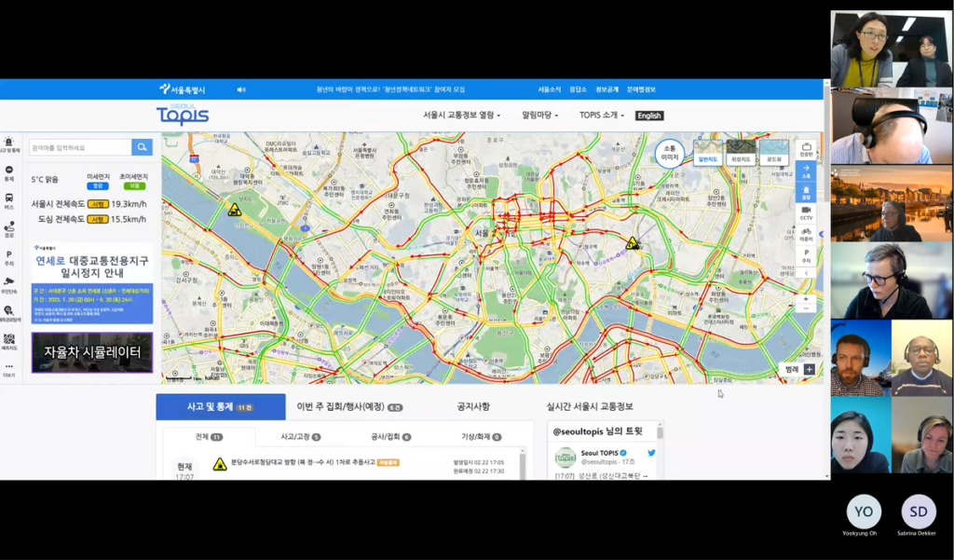Screen dimensions: 954x560
Task: Open the 전광판 display board map tool
Action: [806, 150]
